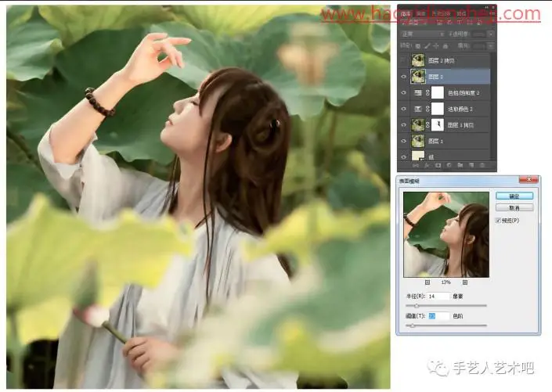Lock transparent pixels icon in the lock row
Screen dimensions: 552x392
418,45
